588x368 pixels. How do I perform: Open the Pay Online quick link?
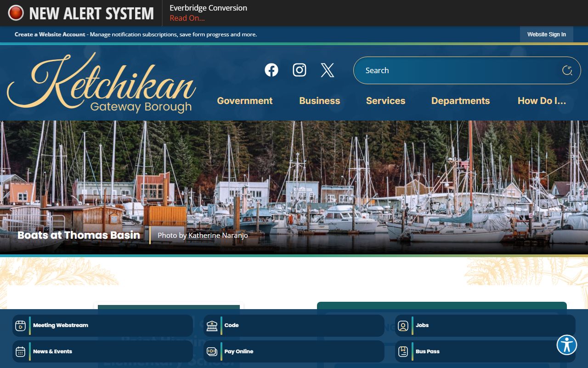[x=294, y=351]
